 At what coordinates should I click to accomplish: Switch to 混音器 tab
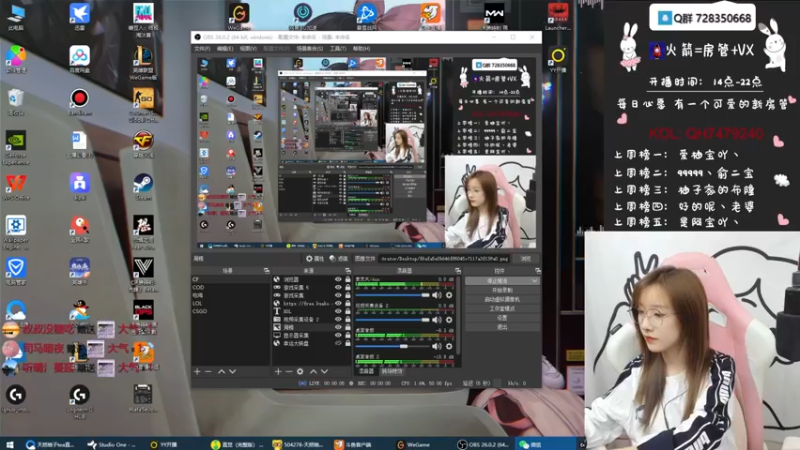[366, 371]
